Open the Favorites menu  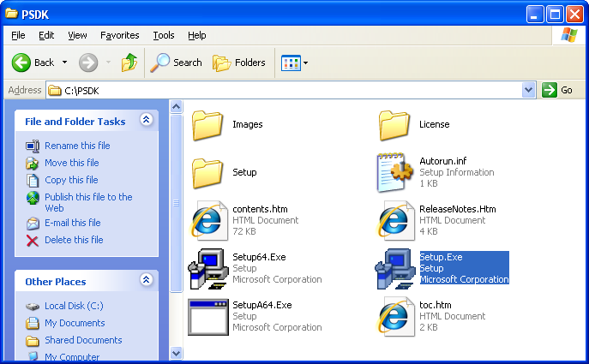click(x=119, y=35)
